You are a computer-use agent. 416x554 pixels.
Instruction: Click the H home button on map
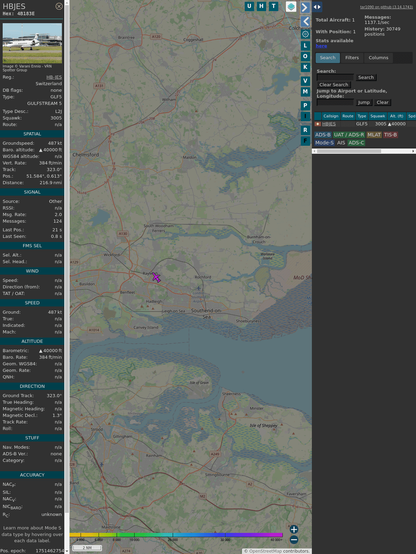[262, 6]
